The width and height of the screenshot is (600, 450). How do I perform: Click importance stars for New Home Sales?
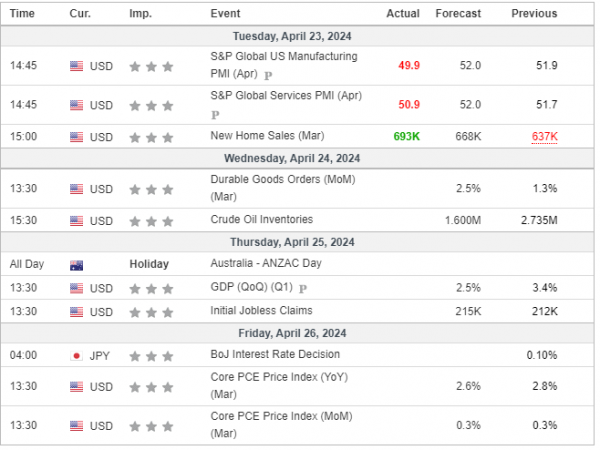(151, 137)
